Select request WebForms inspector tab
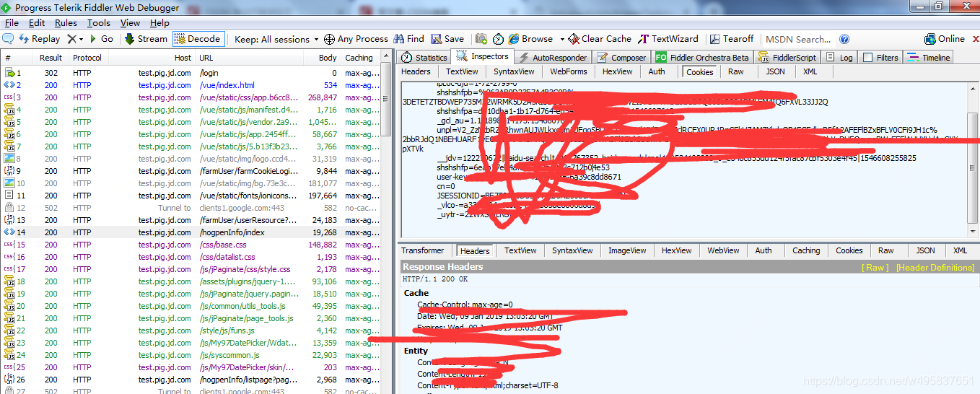This screenshot has height=394, width=980. pos(569,71)
